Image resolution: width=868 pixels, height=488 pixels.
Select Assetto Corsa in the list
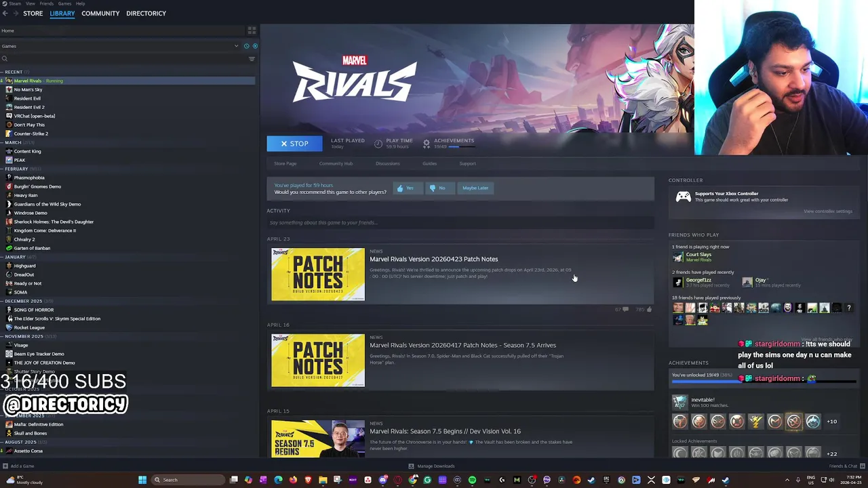[28, 451]
